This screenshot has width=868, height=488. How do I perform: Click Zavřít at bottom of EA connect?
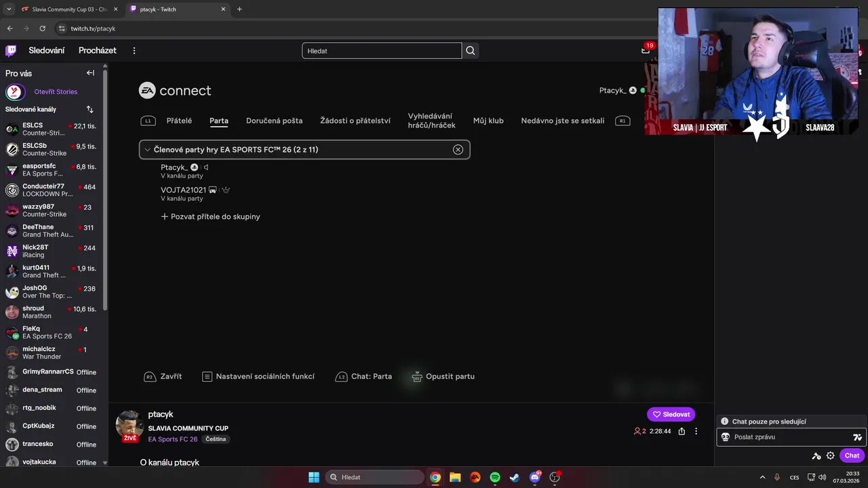pos(163,376)
